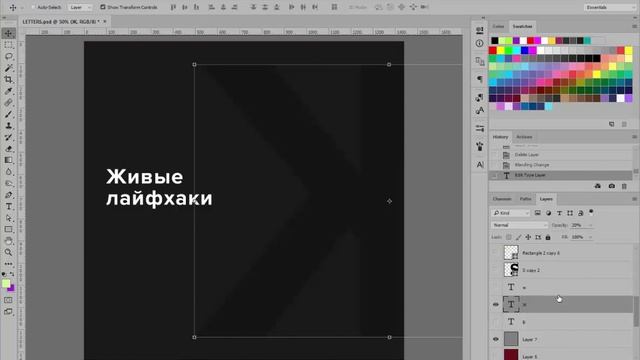Click the lock all layers padlock icon

(x=548, y=237)
